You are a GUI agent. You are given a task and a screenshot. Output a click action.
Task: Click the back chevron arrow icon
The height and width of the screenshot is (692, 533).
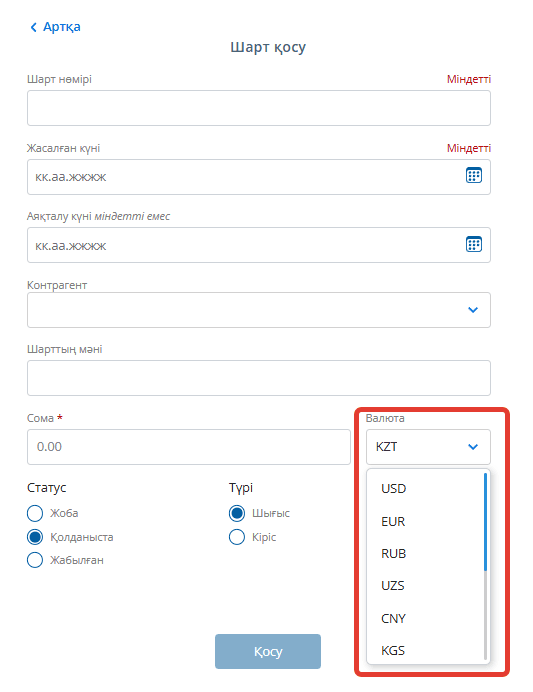tap(33, 27)
